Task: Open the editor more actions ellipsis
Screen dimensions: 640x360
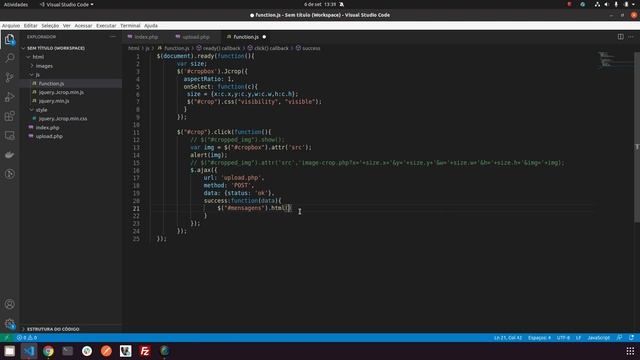Action: click(631, 37)
